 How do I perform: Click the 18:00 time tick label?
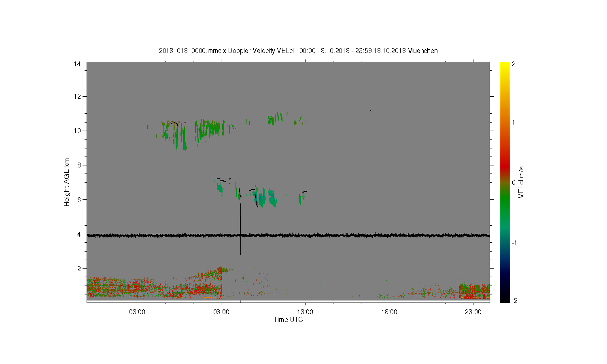pyautogui.click(x=389, y=312)
